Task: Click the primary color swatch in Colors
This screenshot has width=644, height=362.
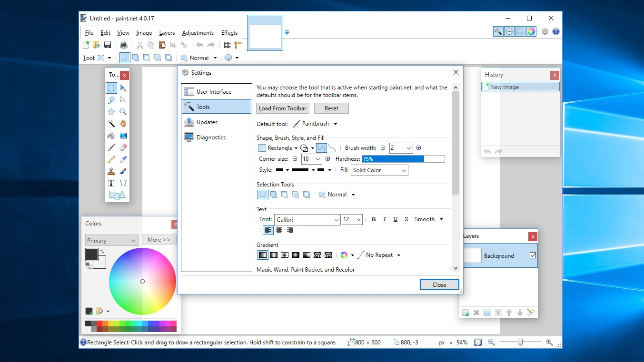Action: click(x=91, y=254)
